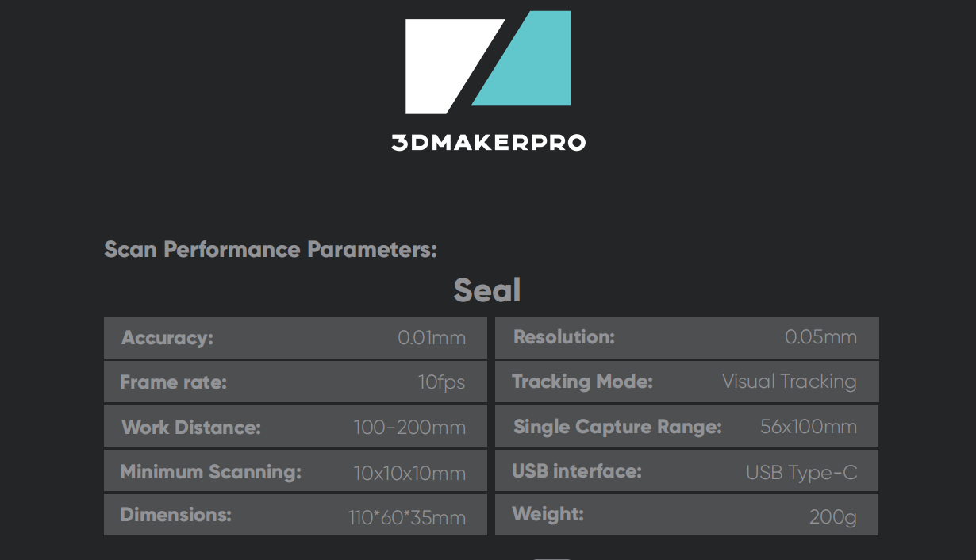Click the 56x100mm capture range value
The image size is (976, 560).
click(808, 427)
